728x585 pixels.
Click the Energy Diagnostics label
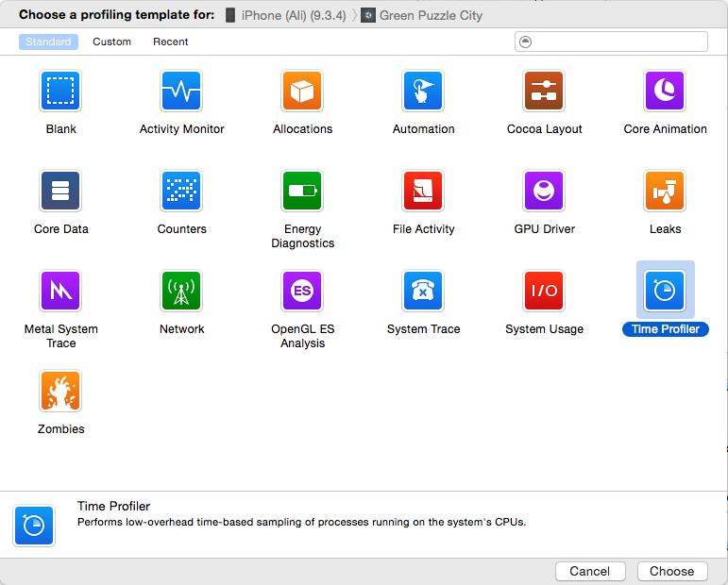303,236
